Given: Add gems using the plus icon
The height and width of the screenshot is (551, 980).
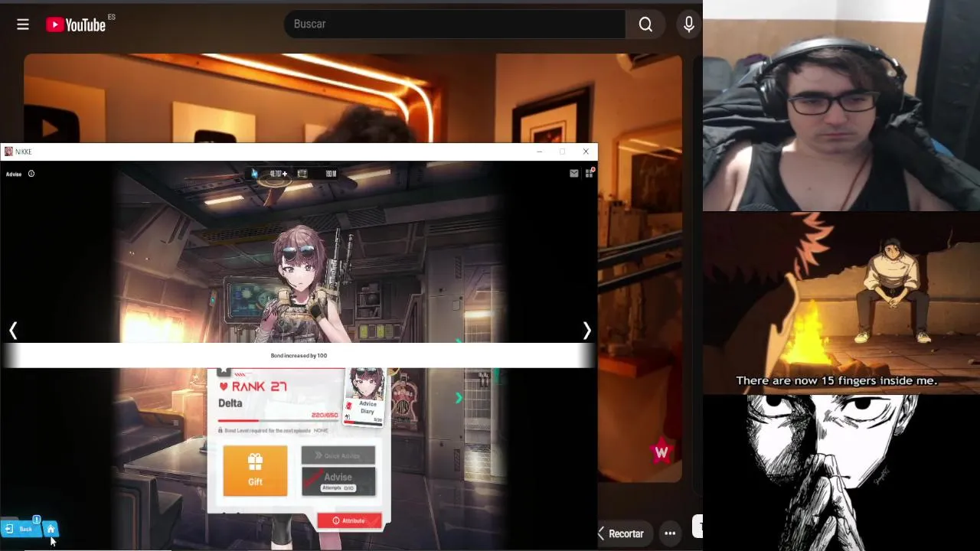Looking at the screenshot, I should click(x=285, y=174).
